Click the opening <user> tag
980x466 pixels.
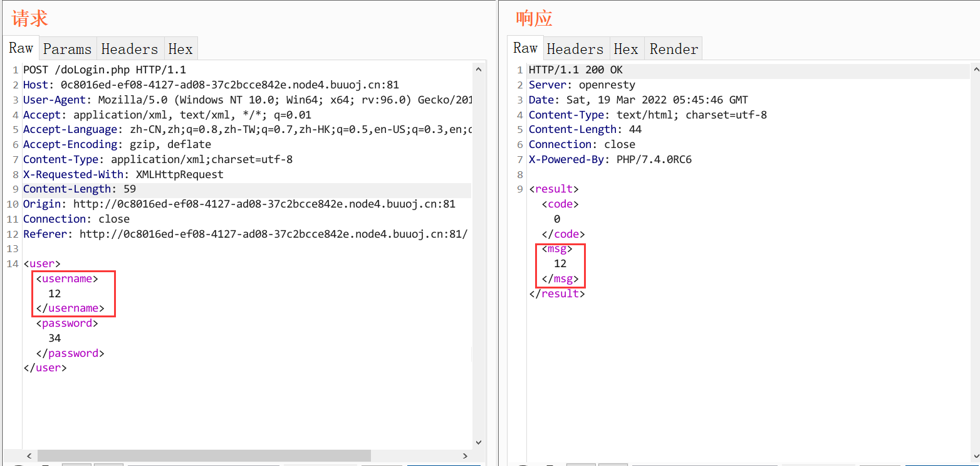tap(42, 263)
